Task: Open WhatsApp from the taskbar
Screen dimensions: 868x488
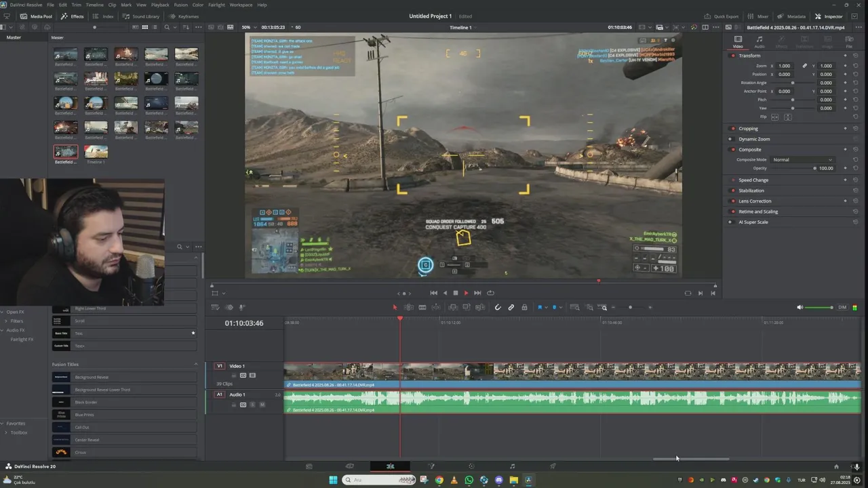Action: click(469, 480)
